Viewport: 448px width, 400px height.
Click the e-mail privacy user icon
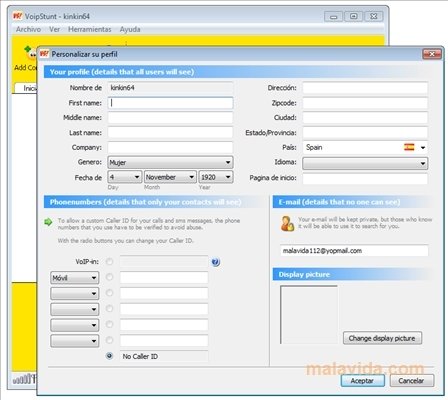pyautogui.click(x=287, y=223)
